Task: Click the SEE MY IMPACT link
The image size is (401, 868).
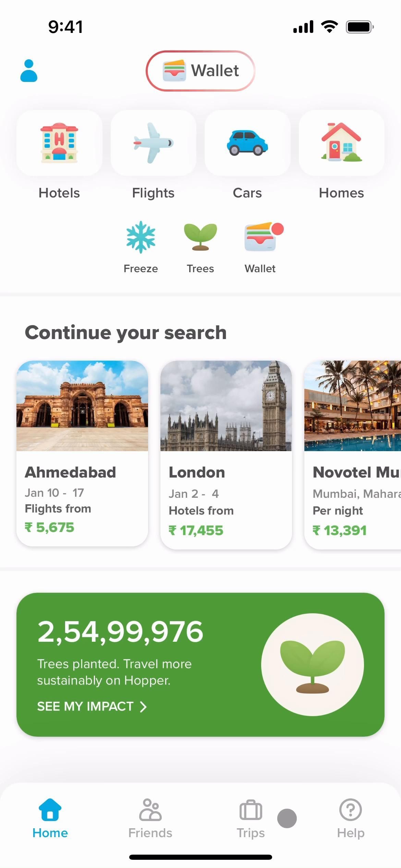Action: pos(85,706)
